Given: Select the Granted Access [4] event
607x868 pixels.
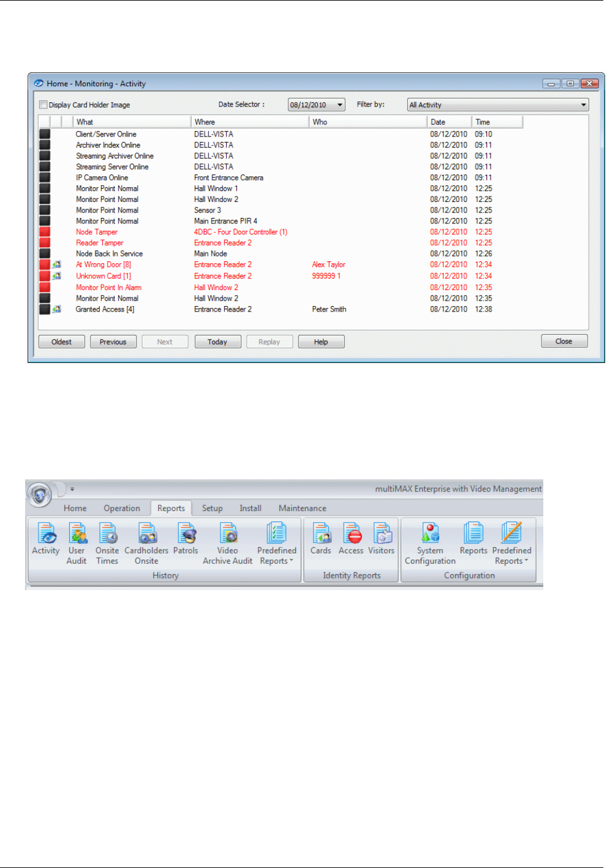Looking at the screenshot, I should click(x=105, y=309).
